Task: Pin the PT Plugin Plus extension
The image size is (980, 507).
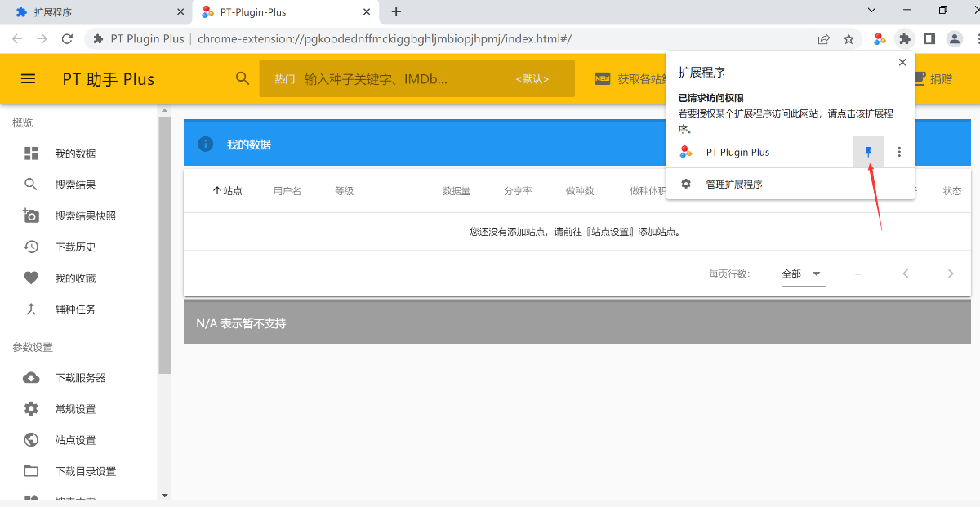Action: tap(868, 151)
